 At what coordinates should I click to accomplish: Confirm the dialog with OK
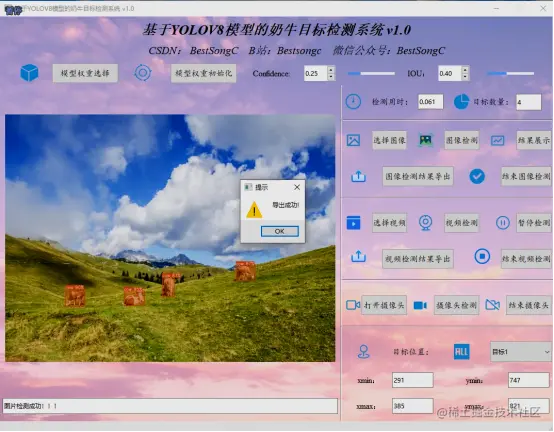(x=279, y=231)
